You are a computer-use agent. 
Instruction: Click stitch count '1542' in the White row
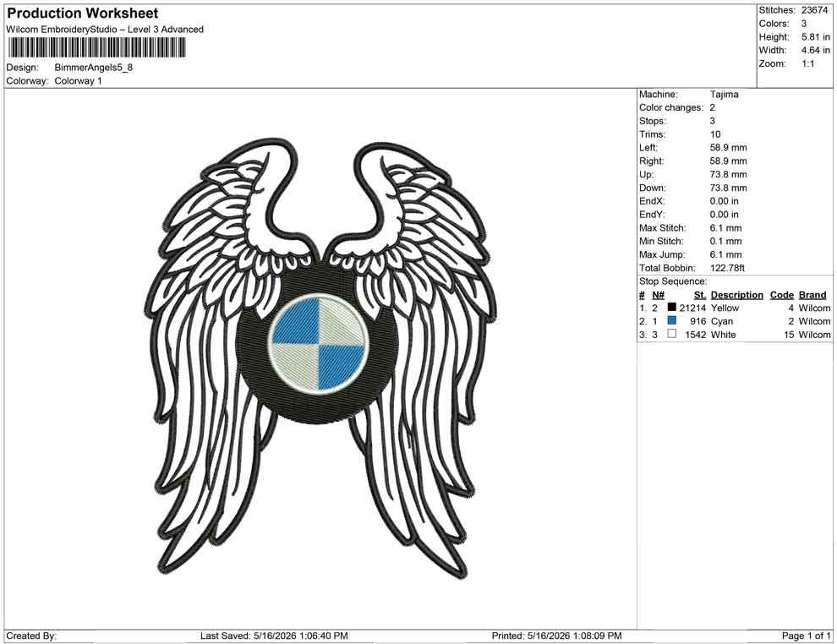(x=696, y=335)
